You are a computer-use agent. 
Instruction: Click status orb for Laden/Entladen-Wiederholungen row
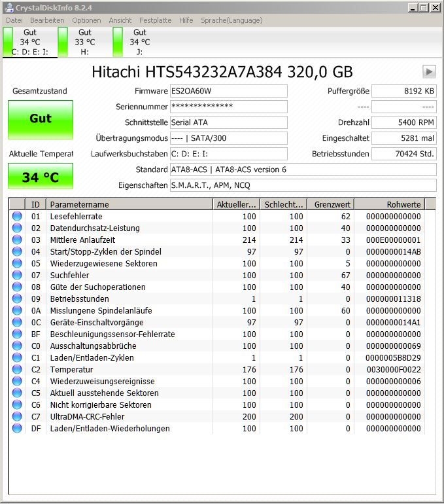(x=17, y=429)
